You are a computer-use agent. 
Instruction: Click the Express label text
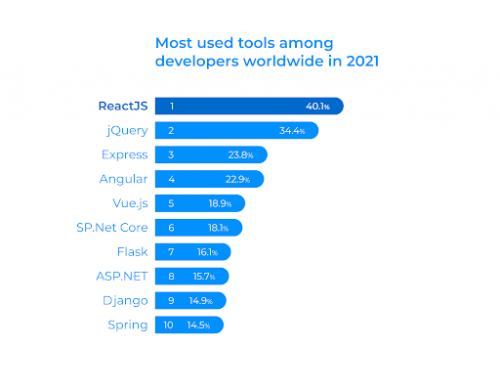[x=125, y=155]
